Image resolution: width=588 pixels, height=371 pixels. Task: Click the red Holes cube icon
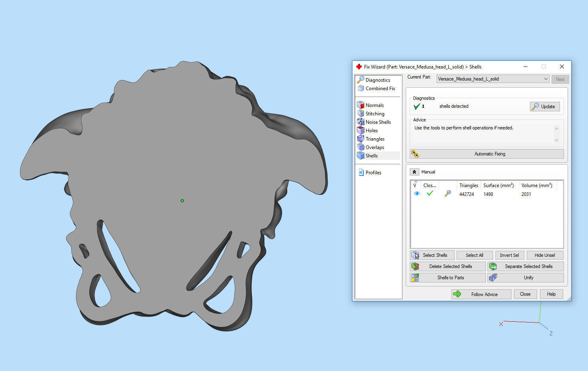click(360, 130)
